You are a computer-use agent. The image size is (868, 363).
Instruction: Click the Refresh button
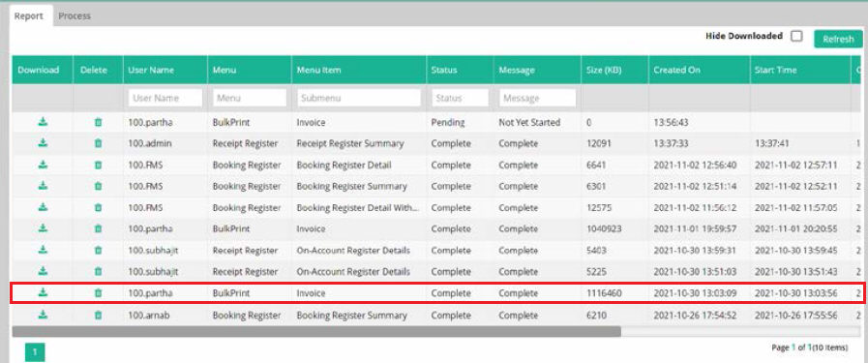click(838, 40)
